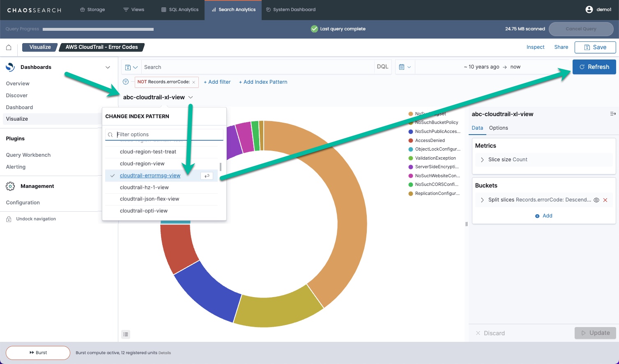This screenshot has width=619, height=364.
Task: Open Query Workbench plugin
Action: tap(28, 155)
